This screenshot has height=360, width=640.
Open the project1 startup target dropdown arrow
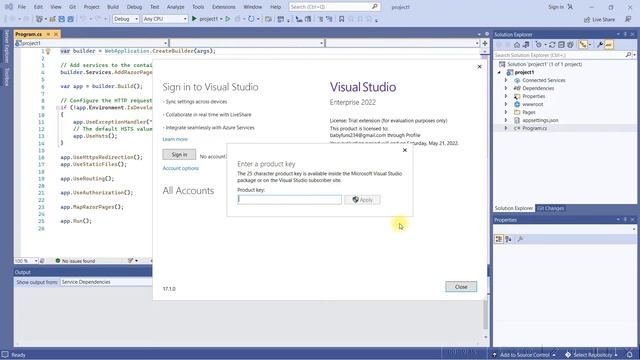click(x=221, y=19)
